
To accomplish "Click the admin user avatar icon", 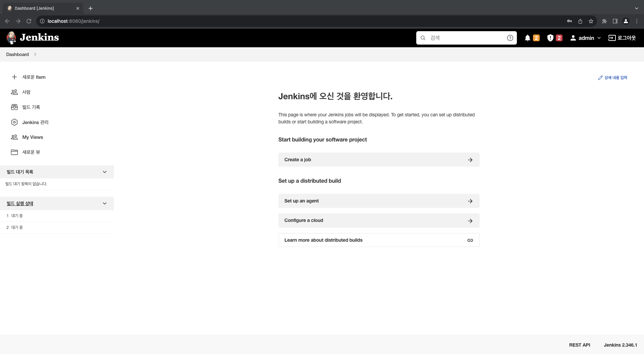I will tap(573, 38).
